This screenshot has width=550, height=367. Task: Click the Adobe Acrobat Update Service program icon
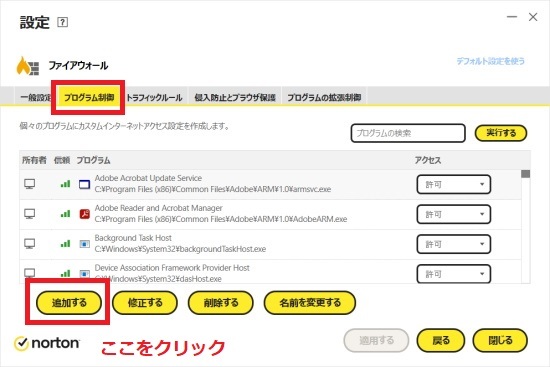(x=85, y=184)
